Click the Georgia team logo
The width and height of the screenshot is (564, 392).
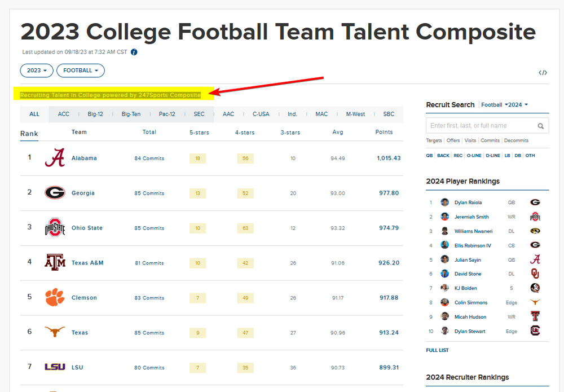click(x=55, y=193)
